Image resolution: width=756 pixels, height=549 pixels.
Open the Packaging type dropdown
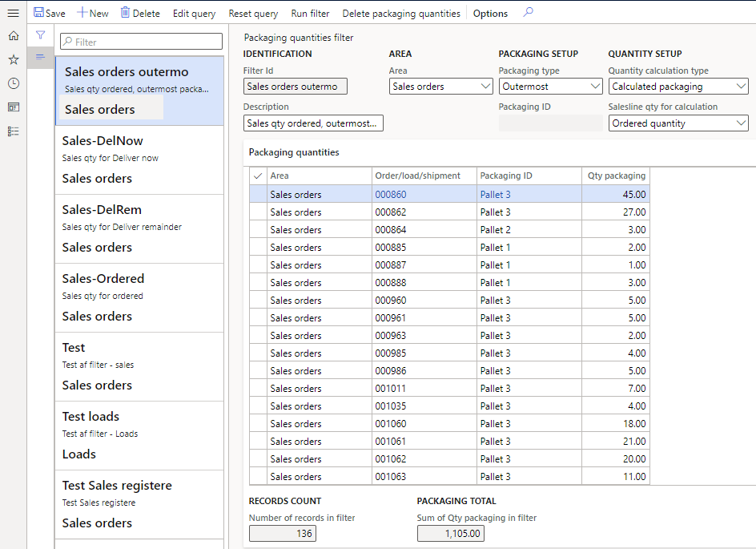pos(595,87)
